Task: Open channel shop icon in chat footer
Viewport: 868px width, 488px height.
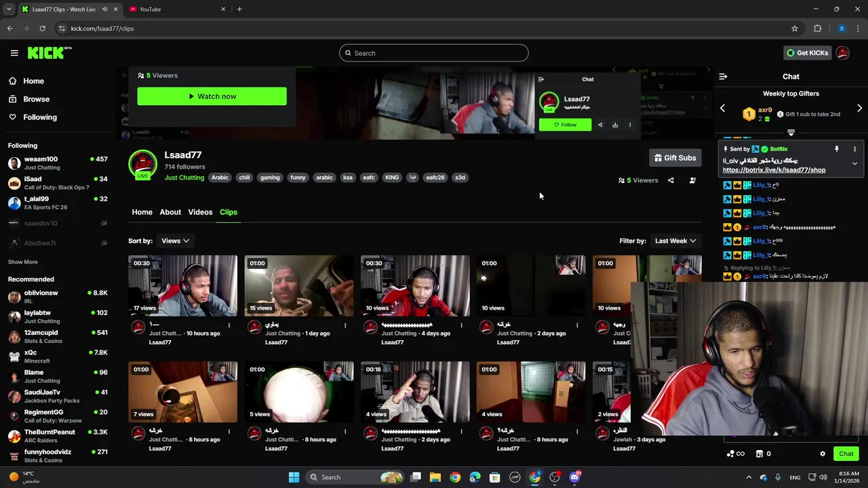Action: tap(759, 454)
